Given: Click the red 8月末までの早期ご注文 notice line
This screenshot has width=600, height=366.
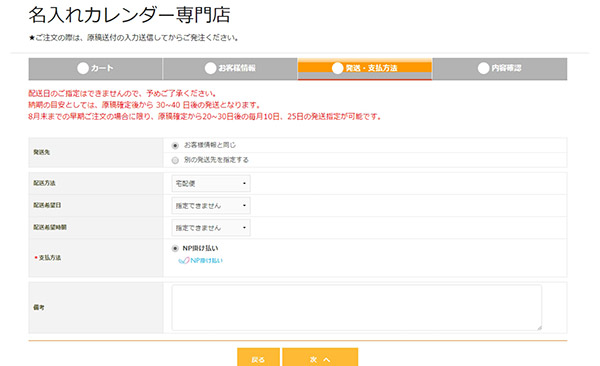Looking at the screenshot, I should tap(205, 116).
